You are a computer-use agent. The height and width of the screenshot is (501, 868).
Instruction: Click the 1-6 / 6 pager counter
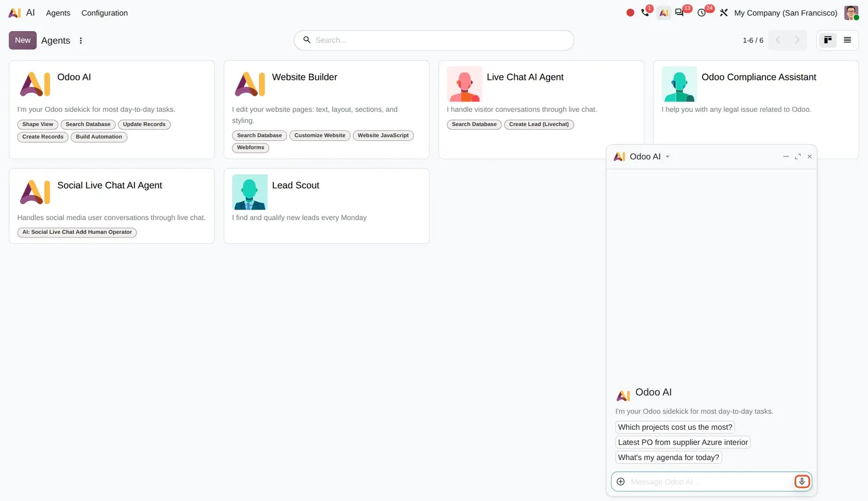coord(753,40)
